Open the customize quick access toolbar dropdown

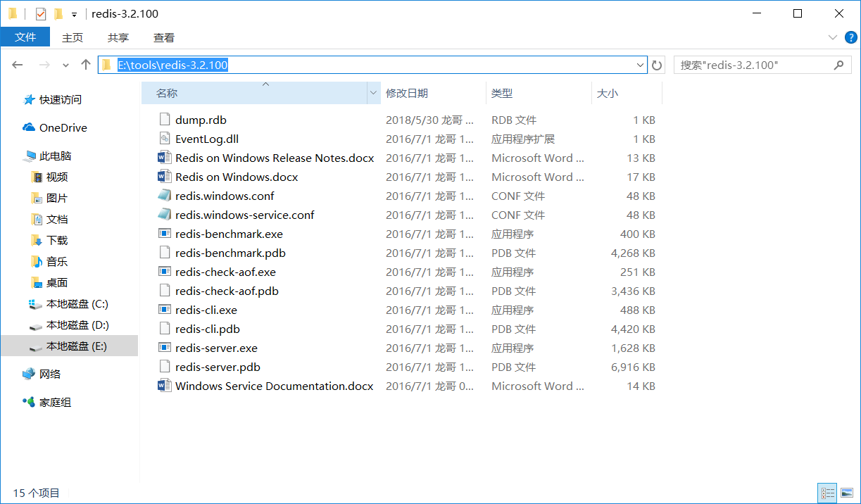(74, 14)
